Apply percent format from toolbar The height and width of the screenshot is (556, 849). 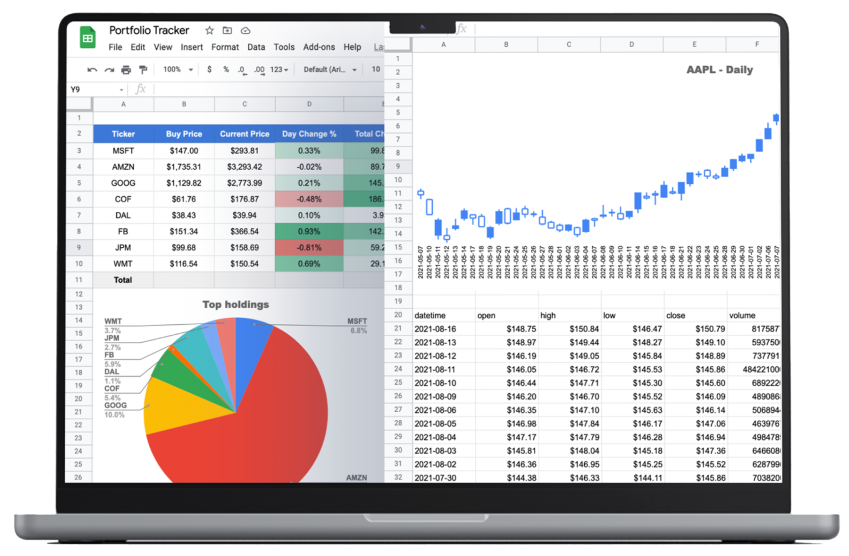pos(226,69)
